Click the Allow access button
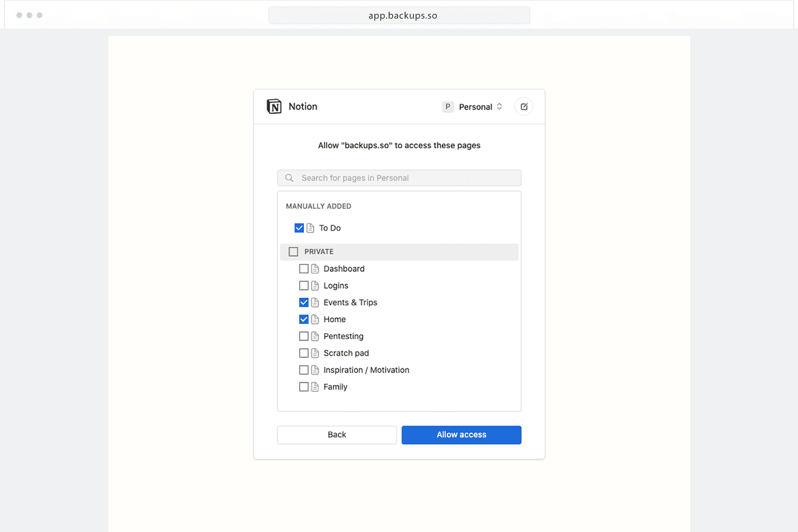The width and height of the screenshot is (798, 532). click(461, 435)
